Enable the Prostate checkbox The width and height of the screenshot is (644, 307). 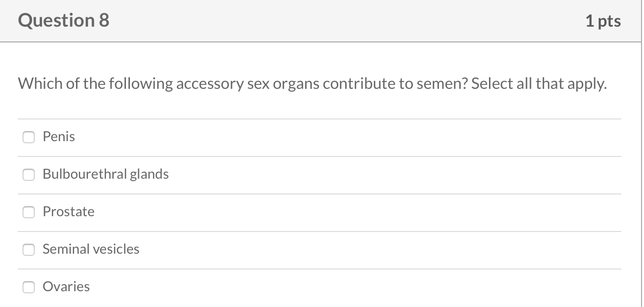29,212
